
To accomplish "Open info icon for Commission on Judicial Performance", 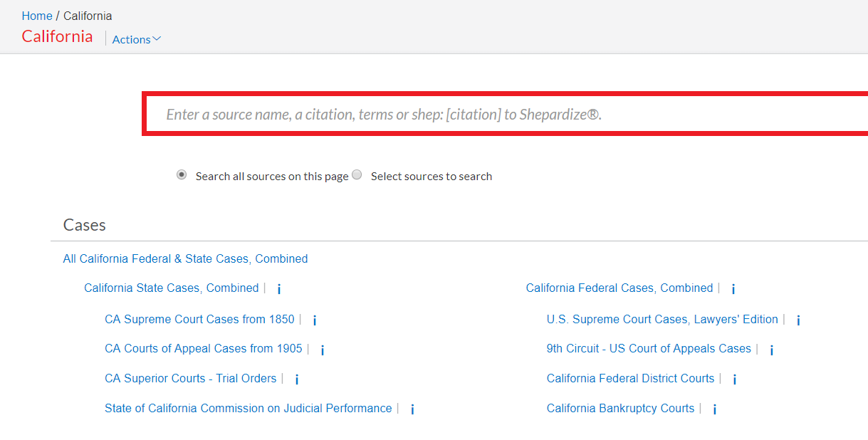I will [412, 409].
